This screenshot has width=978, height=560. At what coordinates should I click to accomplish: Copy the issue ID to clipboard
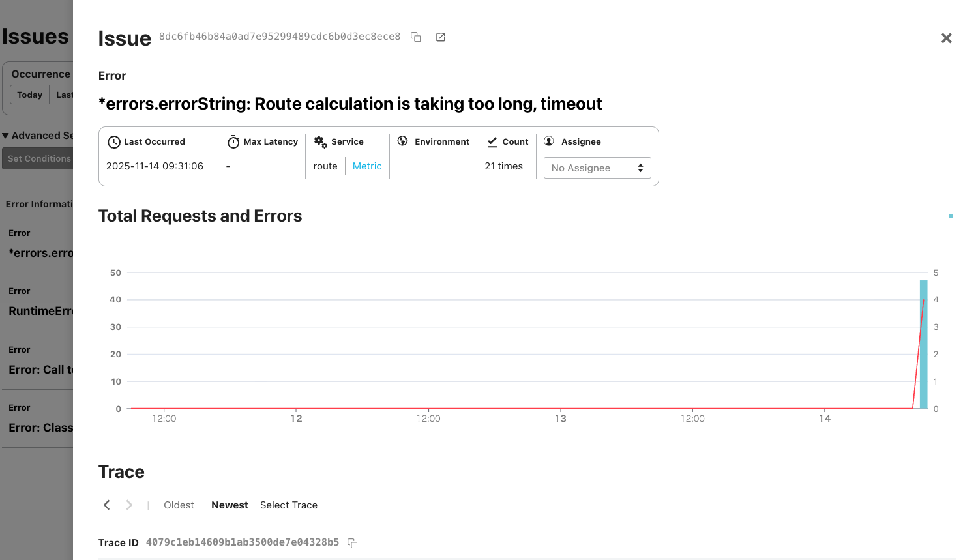tap(415, 37)
